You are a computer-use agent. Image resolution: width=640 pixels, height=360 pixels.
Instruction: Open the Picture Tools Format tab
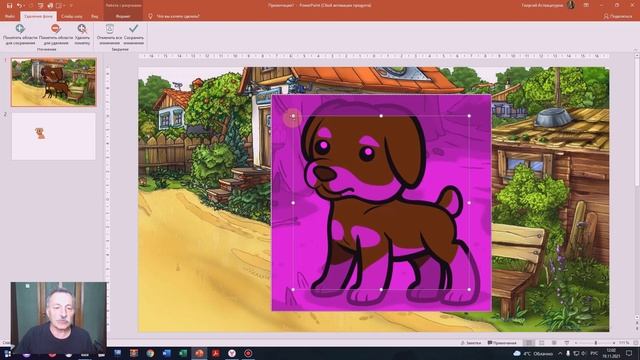122,16
